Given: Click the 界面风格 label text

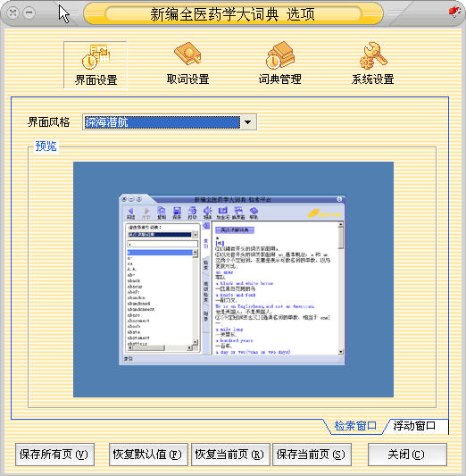Looking at the screenshot, I should click(x=48, y=122).
